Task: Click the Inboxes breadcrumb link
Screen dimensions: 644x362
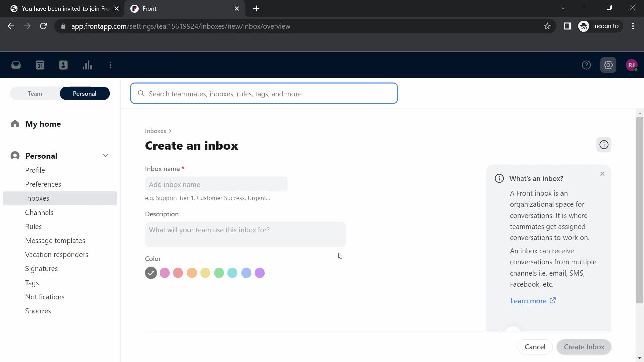Action: click(x=155, y=131)
